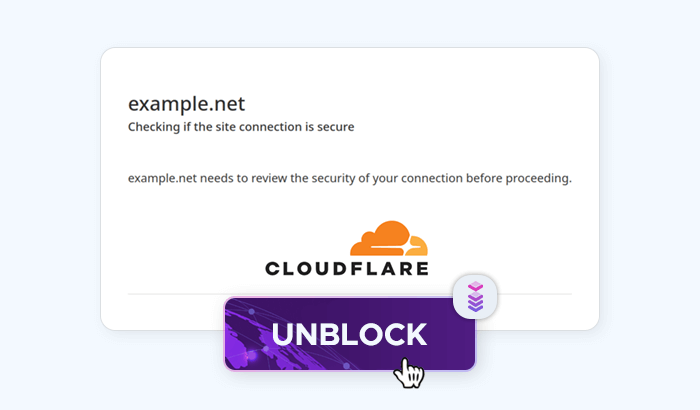Click the horizontal divider line left of the button
This screenshot has height=410, width=700.
click(x=175, y=294)
